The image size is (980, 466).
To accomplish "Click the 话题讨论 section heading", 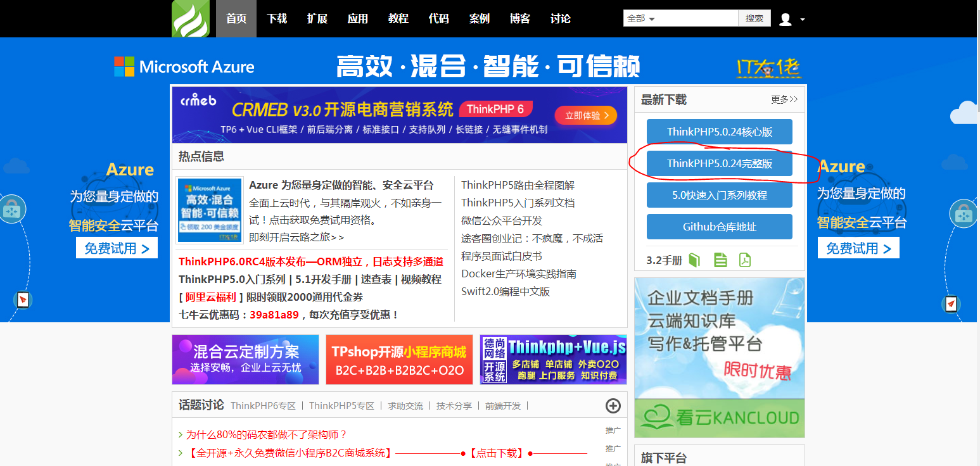I will [x=201, y=405].
